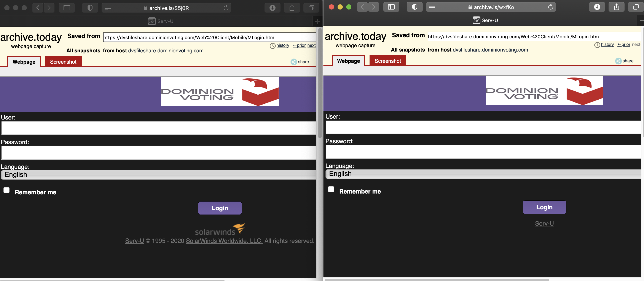644x281 pixels.
Task: Click address bar showing archive.is/wxfKo
Action: (x=491, y=7)
